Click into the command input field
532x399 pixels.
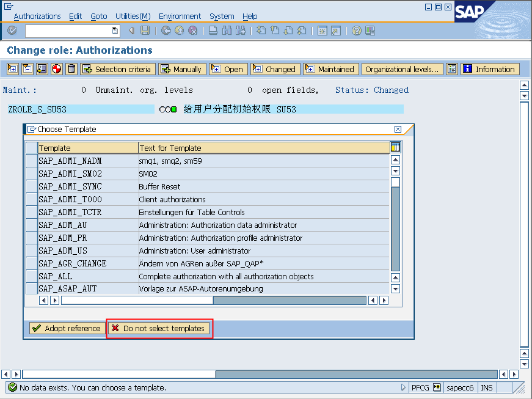[68, 31]
